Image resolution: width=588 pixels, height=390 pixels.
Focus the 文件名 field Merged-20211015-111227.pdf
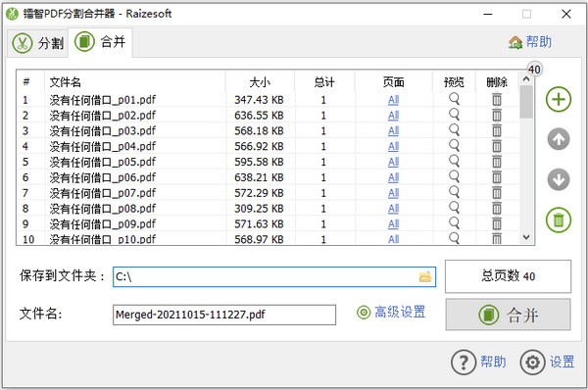pyautogui.click(x=224, y=315)
